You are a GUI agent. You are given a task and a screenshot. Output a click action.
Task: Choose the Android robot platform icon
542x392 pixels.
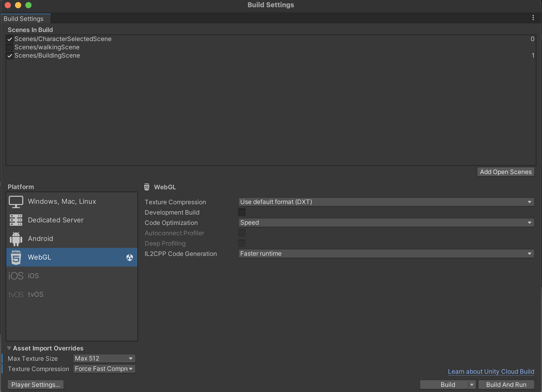pyautogui.click(x=16, y=239)
